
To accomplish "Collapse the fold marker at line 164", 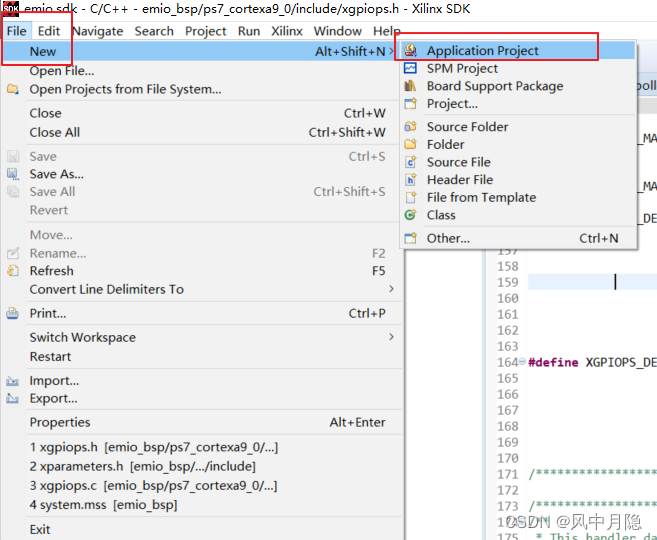I will point(522,362).
